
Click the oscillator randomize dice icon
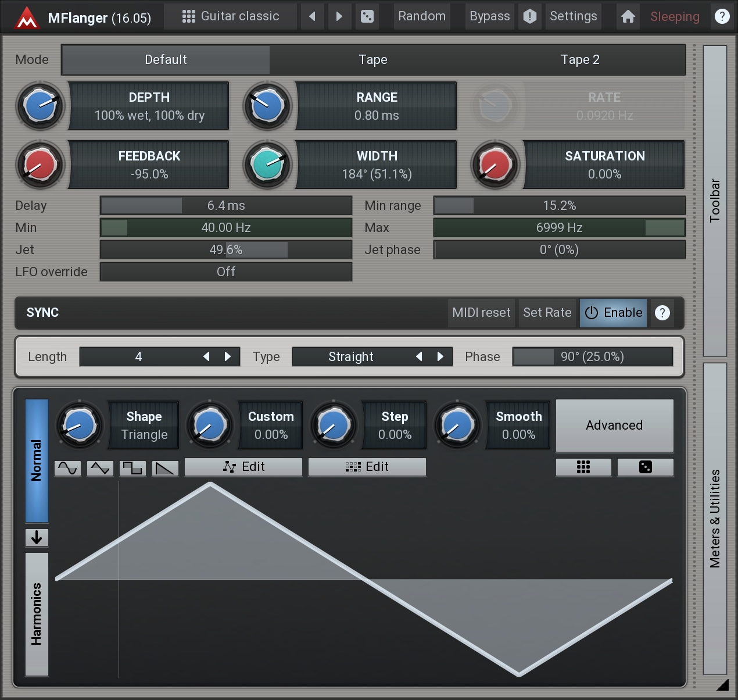point(646,467)
